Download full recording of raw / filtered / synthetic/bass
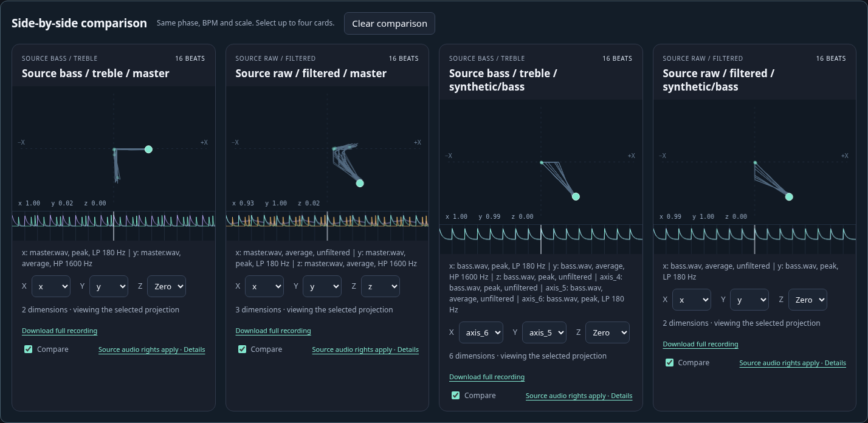 click(700, 345)
